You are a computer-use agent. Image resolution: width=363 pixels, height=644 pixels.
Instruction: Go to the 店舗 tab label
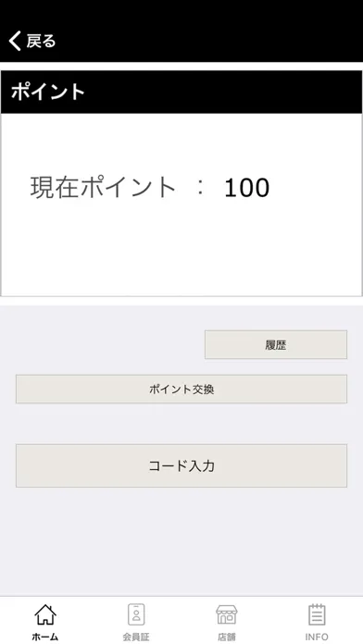tap(227, 637)
